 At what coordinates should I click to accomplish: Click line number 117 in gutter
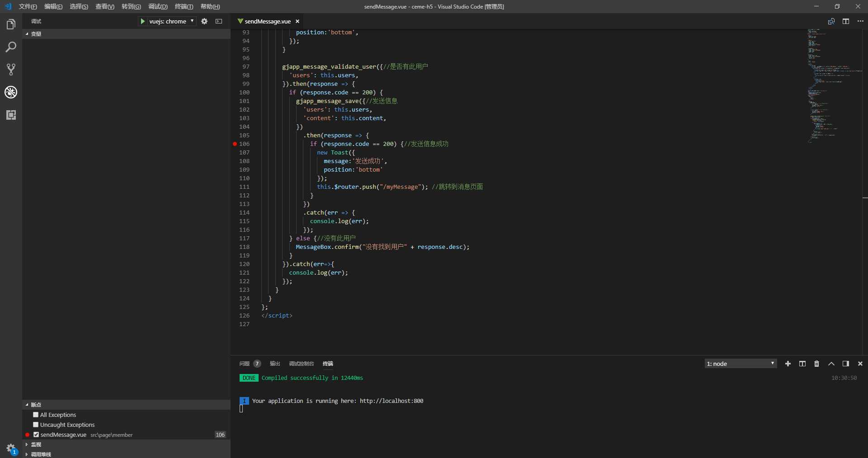point(244,238)
